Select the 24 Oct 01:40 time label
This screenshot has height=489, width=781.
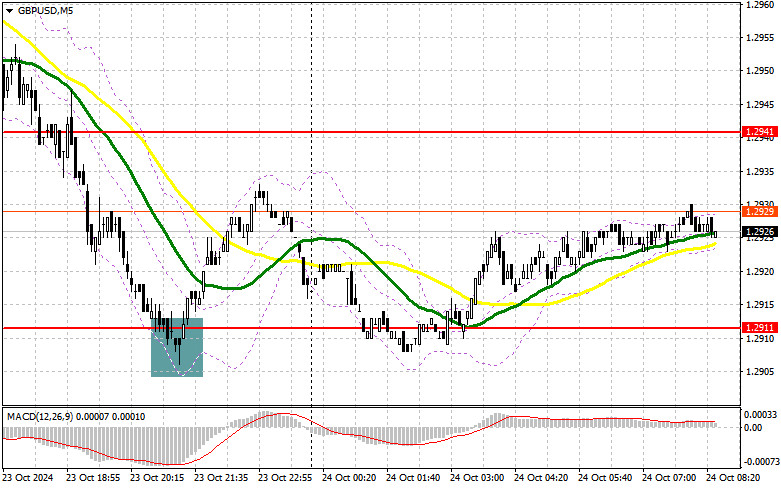pos(413,478)
